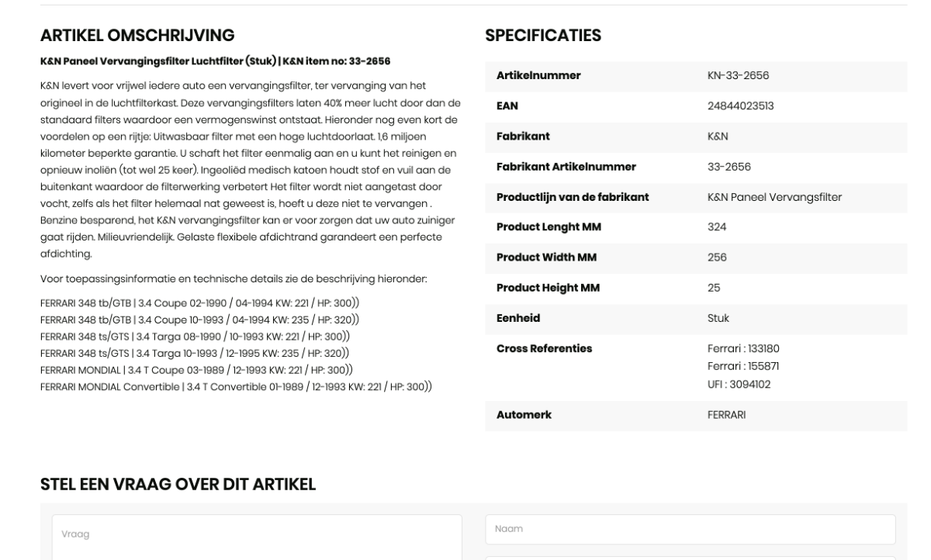Screen dimensions: 931x560
Task: Click the Product Width MM value 256
Action: pyautogui.click(x=706, y=258)
